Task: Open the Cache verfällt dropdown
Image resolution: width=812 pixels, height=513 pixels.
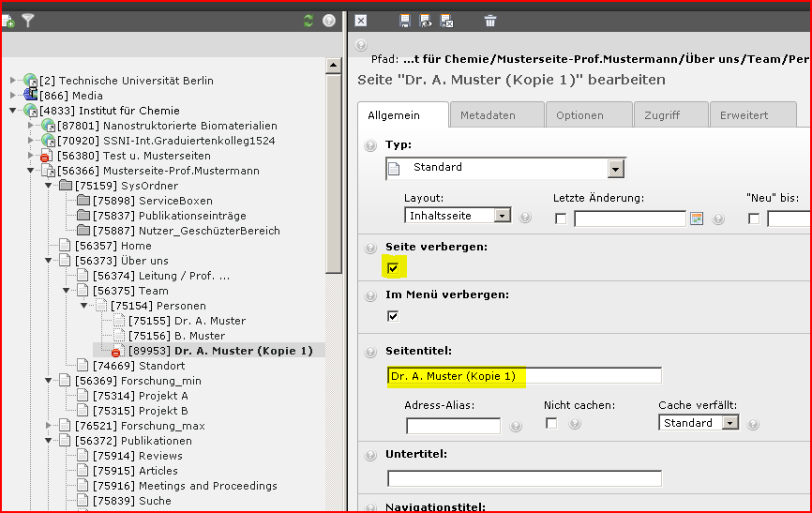Action: (x=729, y=423)
